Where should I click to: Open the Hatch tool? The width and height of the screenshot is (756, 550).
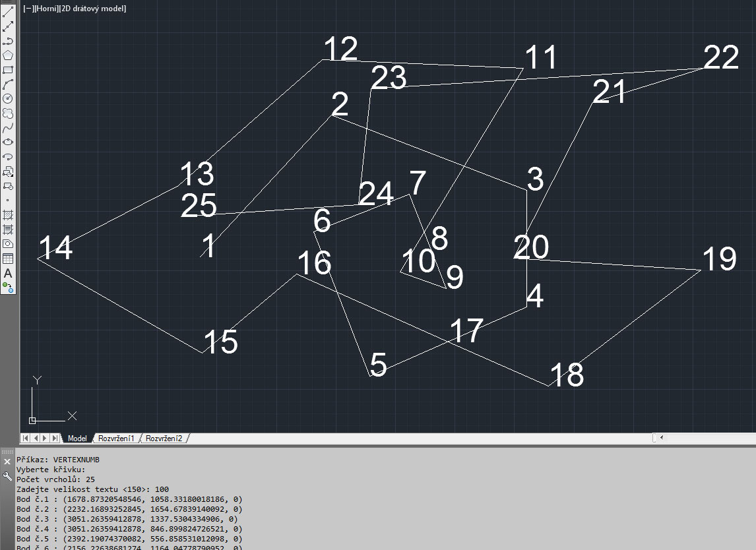pos(8,214)
